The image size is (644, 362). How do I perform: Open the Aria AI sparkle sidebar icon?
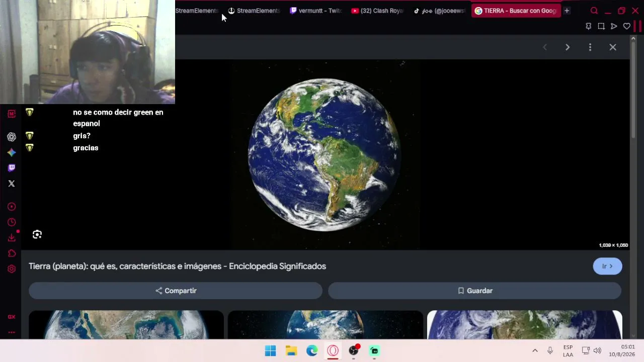(x=12, y=152)
